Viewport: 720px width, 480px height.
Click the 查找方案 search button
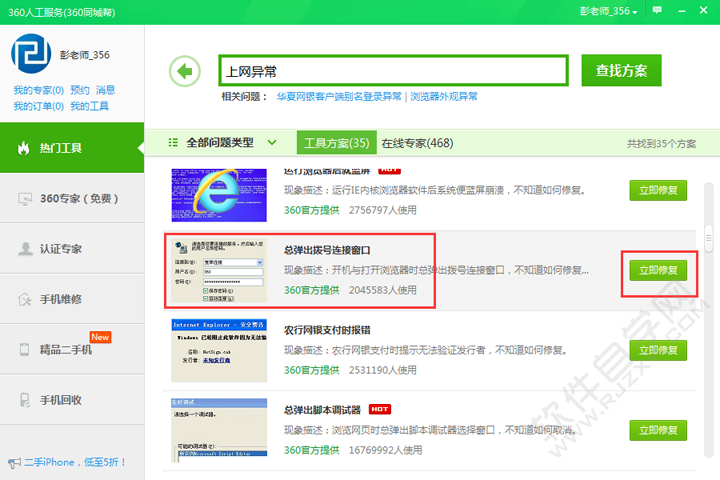(x=621, y=70)
